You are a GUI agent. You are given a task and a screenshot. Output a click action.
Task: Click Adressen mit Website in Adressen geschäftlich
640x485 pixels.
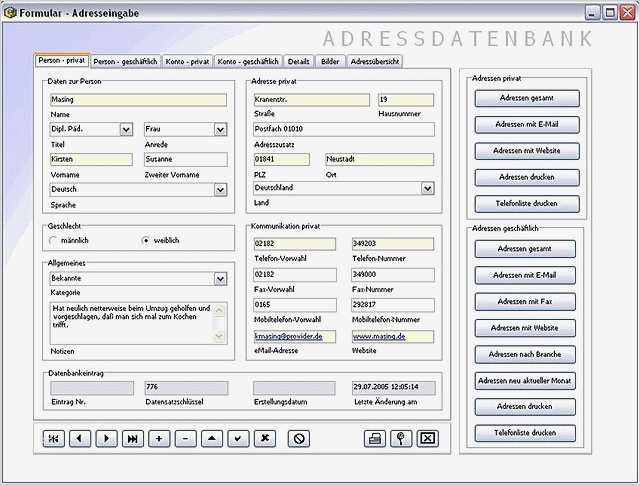[525, 328]
